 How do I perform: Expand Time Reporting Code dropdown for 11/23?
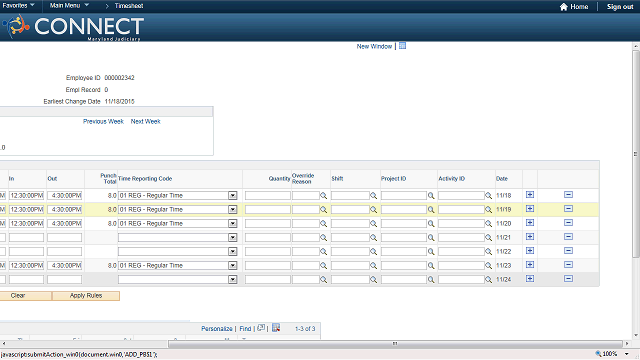(233, 266)
